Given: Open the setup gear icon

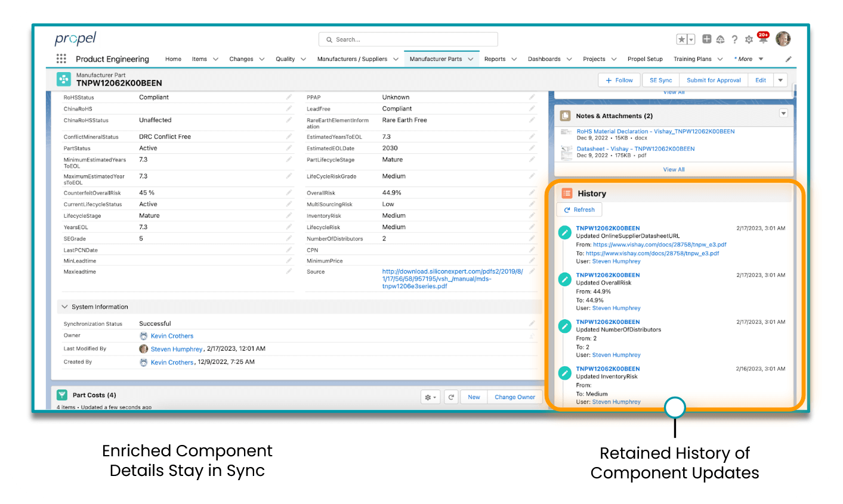Looking at the screenshot, I should (749, 39).
